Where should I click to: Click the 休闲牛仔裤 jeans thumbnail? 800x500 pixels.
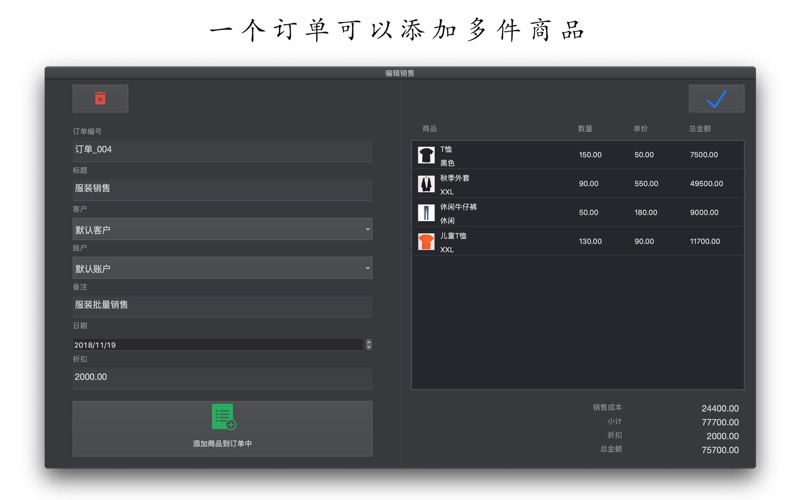[x=426, y=212]
